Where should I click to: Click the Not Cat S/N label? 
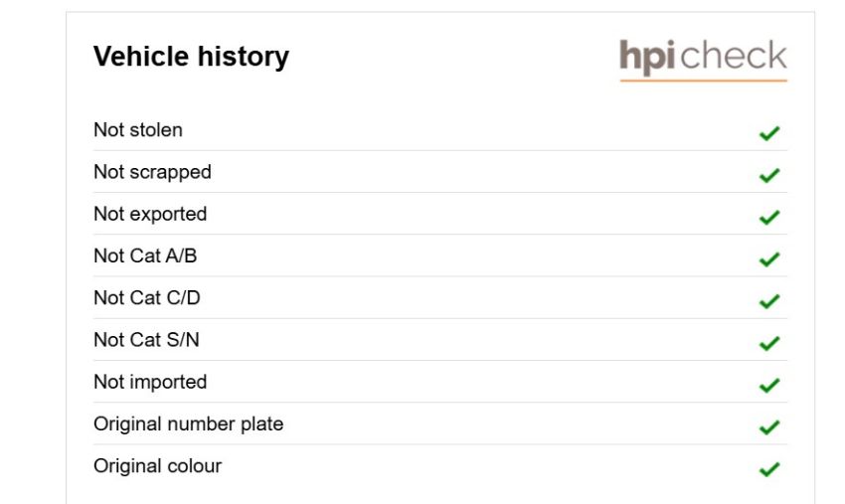[x=146, y=340]
